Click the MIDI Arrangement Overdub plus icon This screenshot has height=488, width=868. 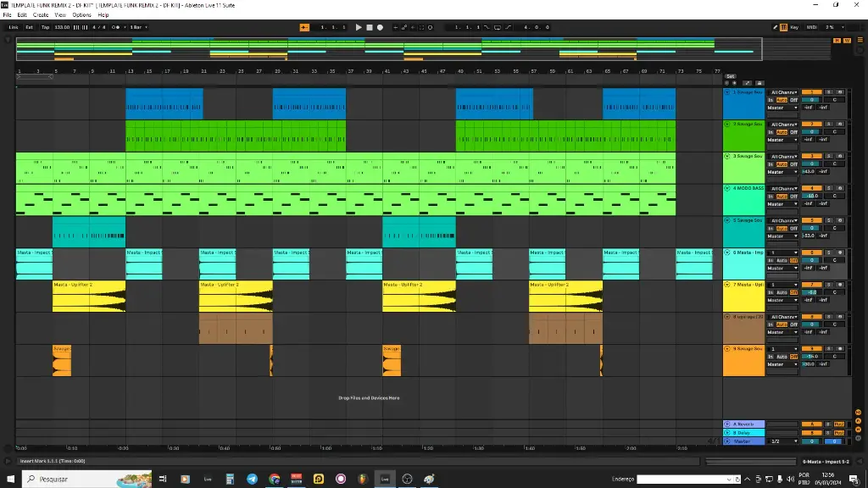point(395,27)
